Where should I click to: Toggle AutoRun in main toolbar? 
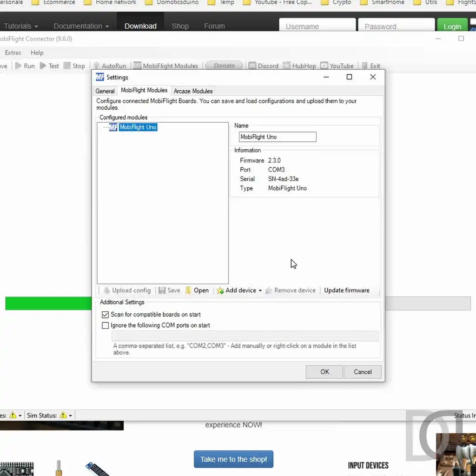[x=110, y=66]
